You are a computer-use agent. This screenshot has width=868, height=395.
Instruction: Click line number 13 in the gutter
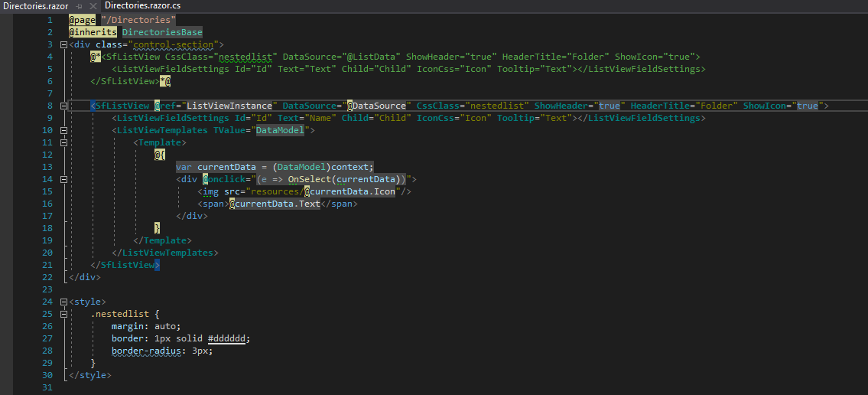[x=48, y=167]
